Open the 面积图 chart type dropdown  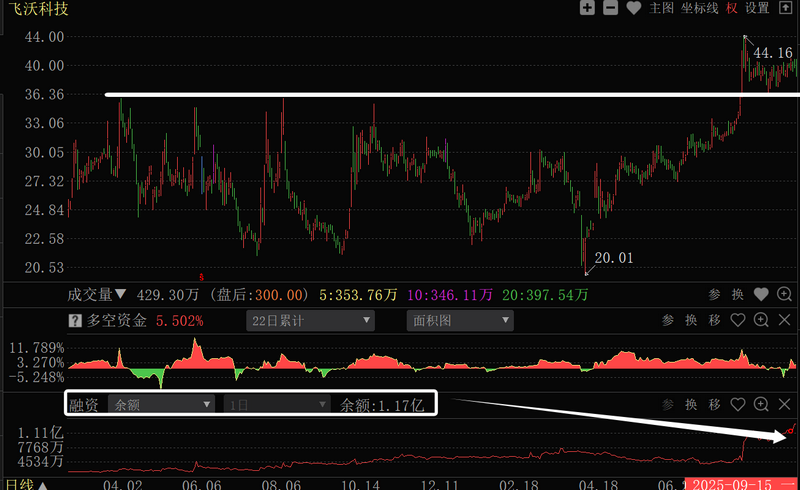[460, 321]
